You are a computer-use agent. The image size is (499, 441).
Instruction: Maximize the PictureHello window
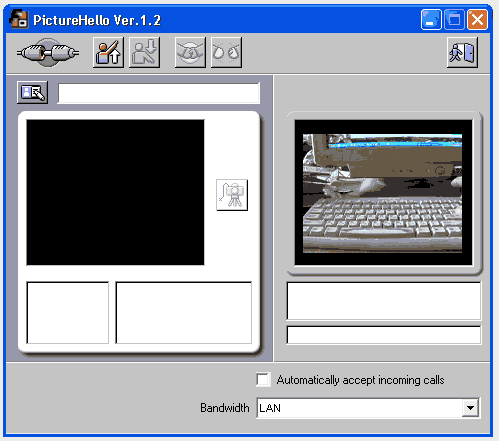[x=454, y=20]
